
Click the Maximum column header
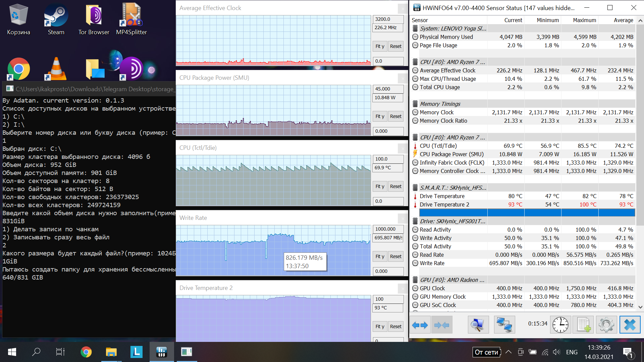(x=580, y=20)
